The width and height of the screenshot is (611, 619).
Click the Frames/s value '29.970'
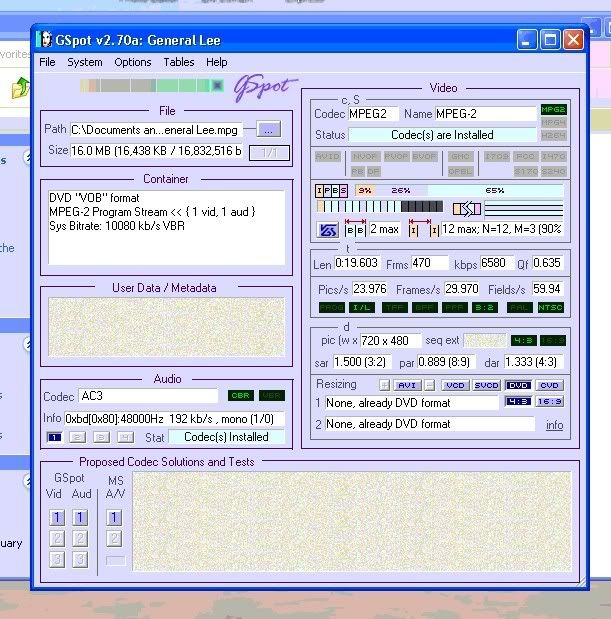coord(462,289)
